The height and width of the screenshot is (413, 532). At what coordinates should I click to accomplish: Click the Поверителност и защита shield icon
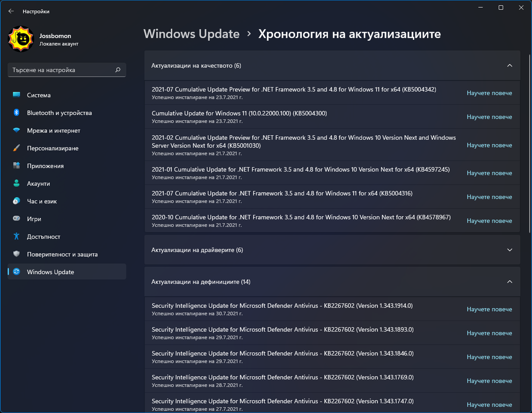17,254
